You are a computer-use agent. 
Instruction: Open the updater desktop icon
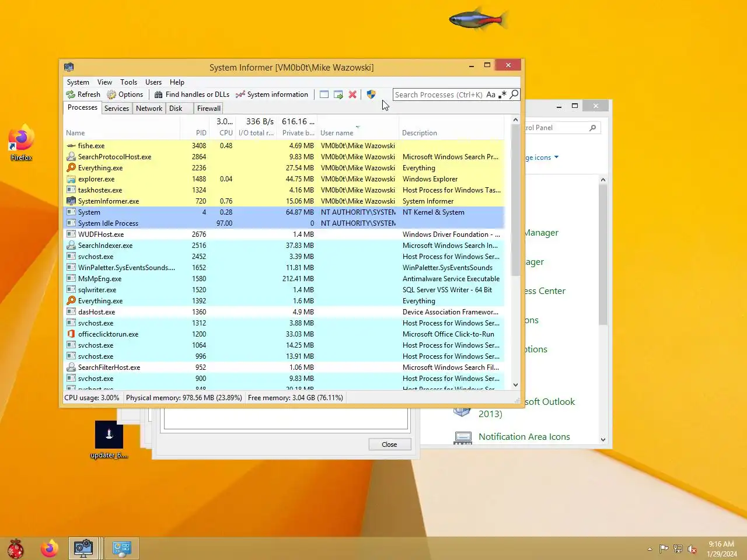109,440
